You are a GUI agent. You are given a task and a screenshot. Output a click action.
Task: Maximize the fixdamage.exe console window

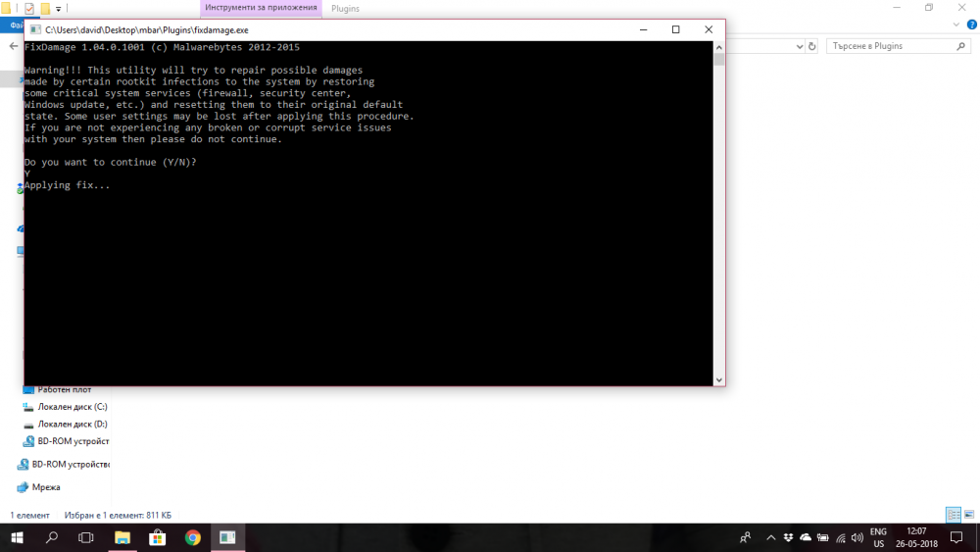675,29
